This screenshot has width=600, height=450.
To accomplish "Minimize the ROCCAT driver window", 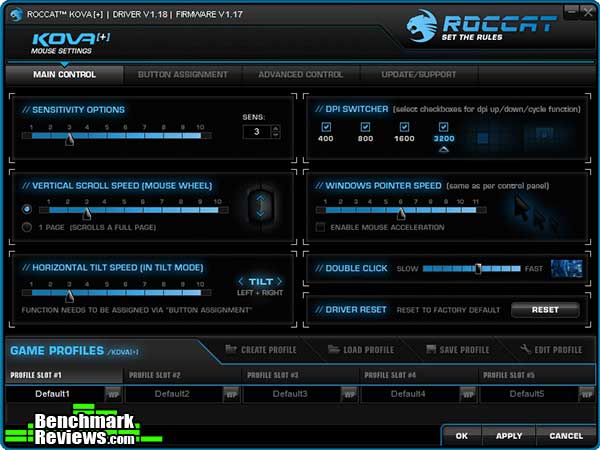I will pyautogui.click(x=572, y=11).
